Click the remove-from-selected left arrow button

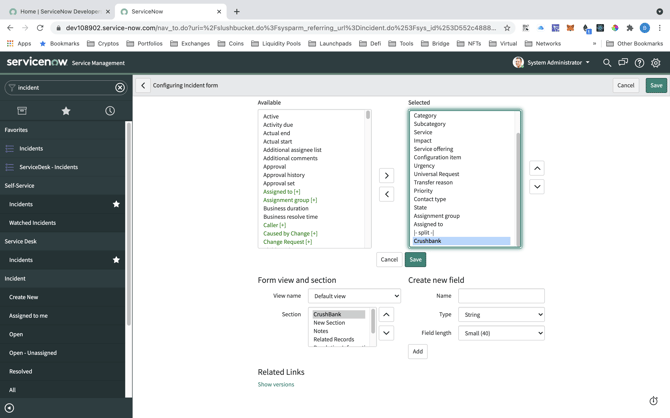tap(386, 194)
